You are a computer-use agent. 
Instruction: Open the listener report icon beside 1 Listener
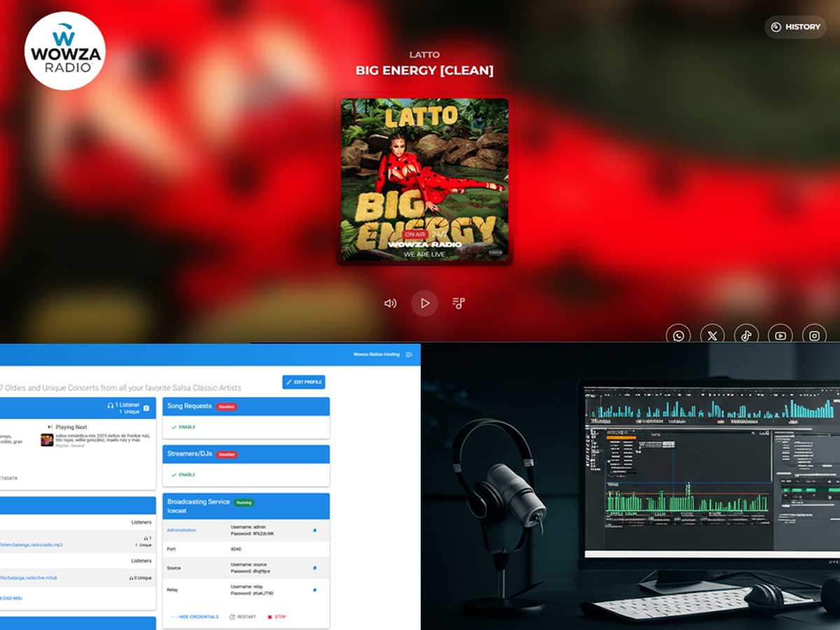click(x=146, y=408)
